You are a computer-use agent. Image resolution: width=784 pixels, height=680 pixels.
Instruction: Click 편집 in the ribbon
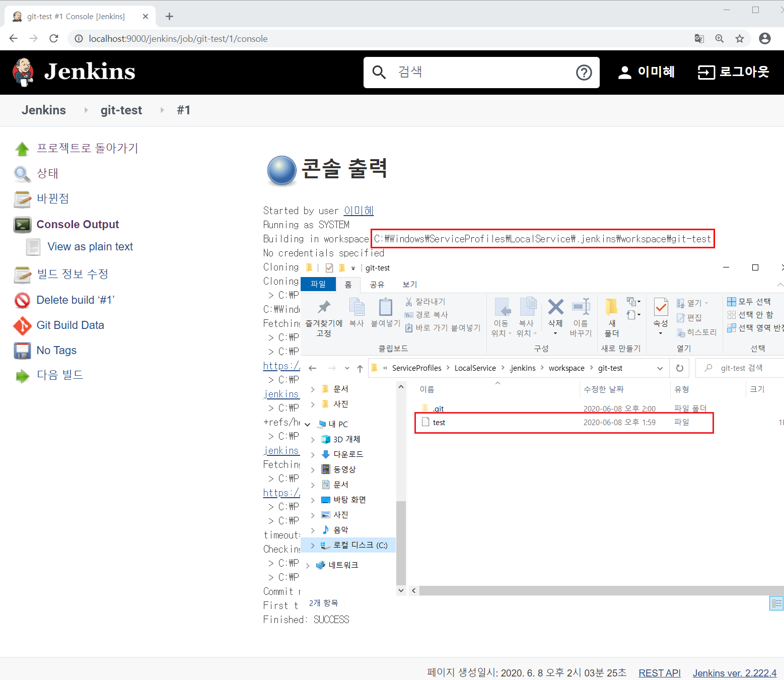click(x=689, y=318)
